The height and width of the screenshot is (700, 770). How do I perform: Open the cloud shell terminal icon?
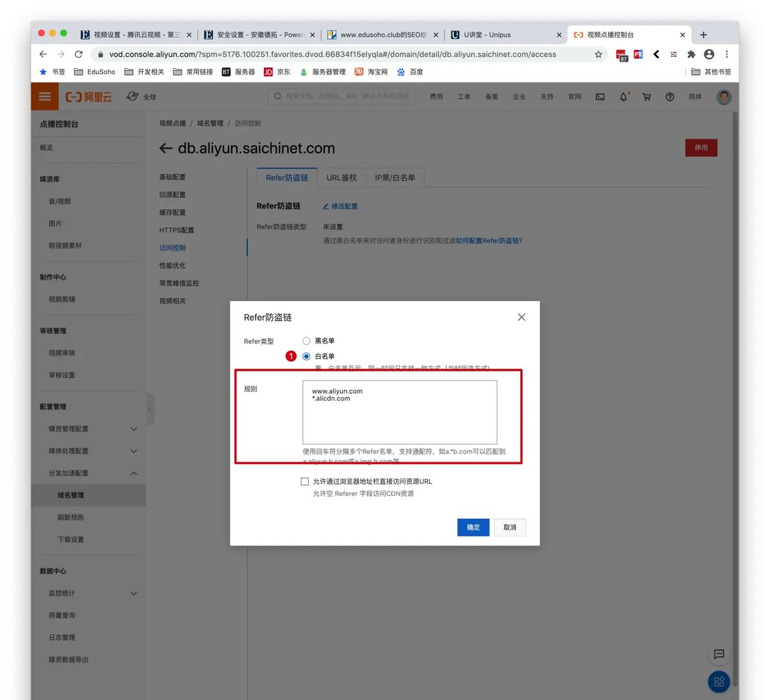pos(600,97)
